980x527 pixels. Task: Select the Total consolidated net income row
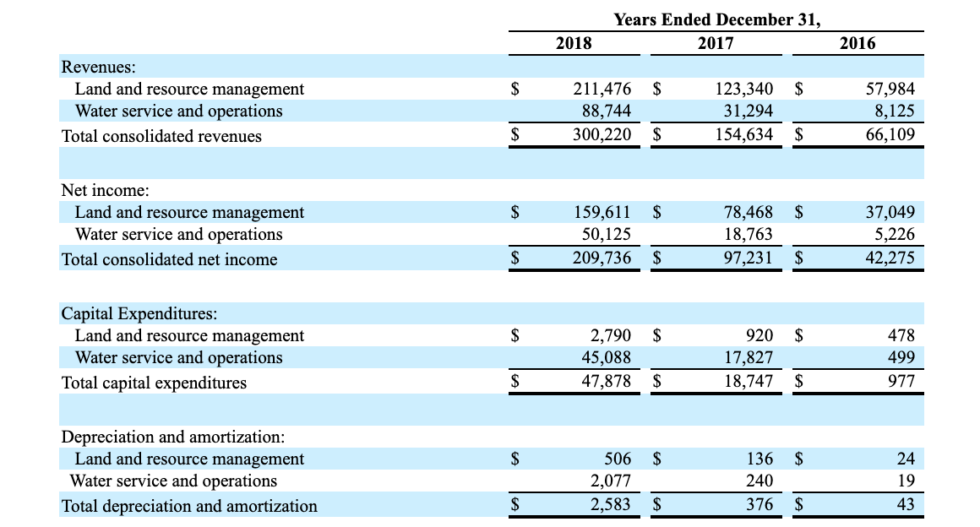point(168,259)
